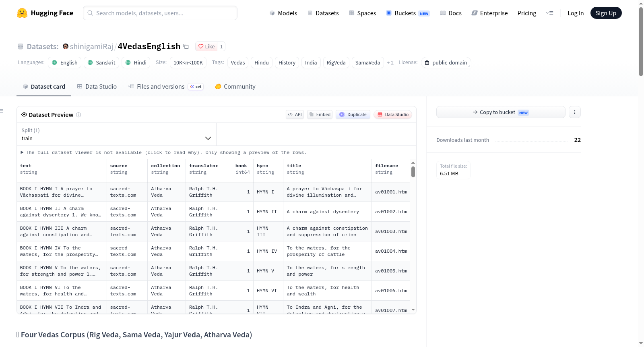Viewport: 644px width, 347px height.
Task: Click the public-domain license tag
Action: click(446, 62)
